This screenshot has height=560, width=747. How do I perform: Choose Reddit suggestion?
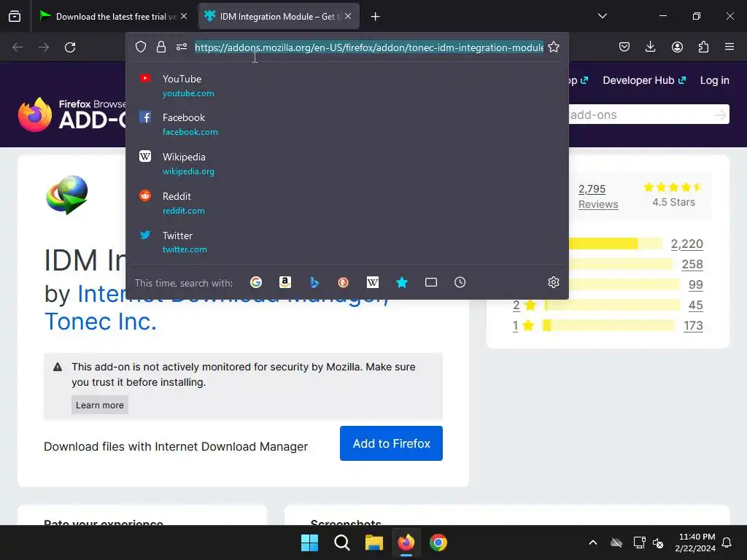click(x=347, y=203)
